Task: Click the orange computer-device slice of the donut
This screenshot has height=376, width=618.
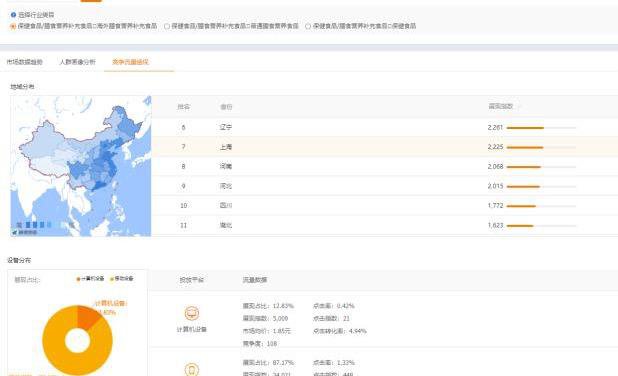Action: (x=87, y=316)
